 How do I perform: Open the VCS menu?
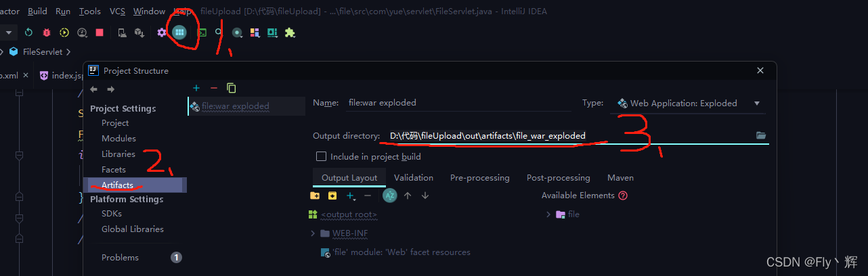tap(117, 11)
